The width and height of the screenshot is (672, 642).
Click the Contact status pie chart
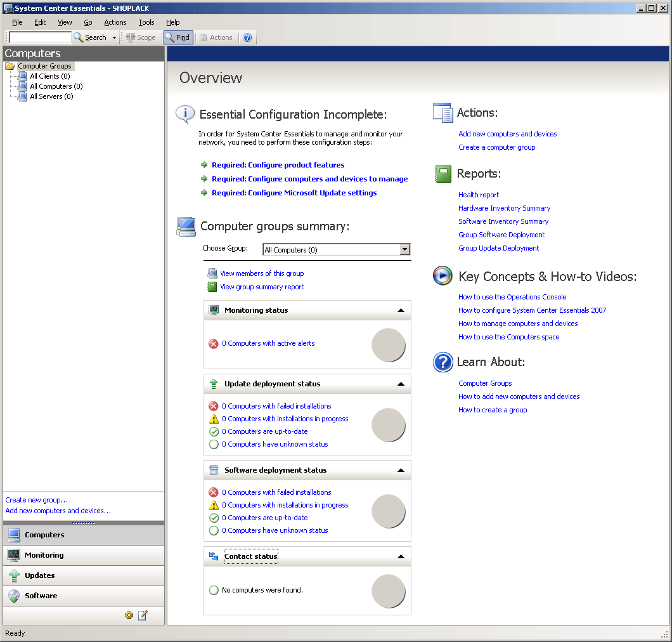click(388, 591)
